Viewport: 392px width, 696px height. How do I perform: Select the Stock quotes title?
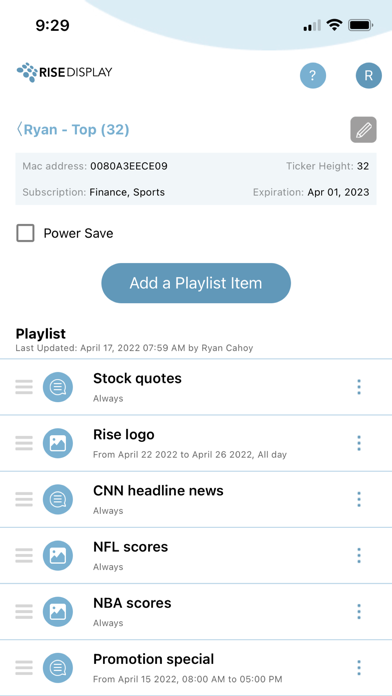click(x=137, y=379)
